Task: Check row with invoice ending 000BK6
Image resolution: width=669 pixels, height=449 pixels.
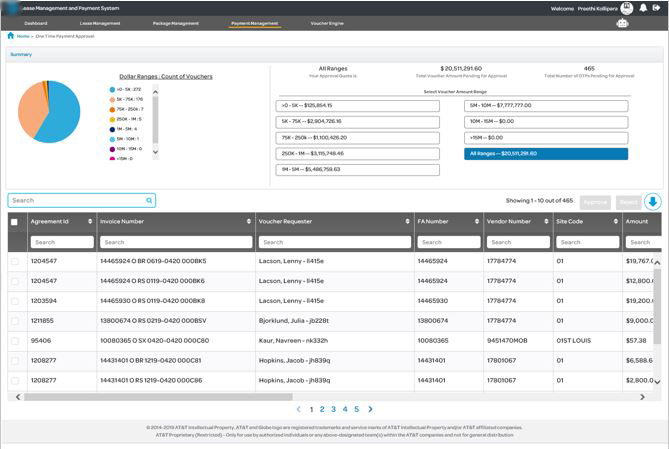Action: (15, 281)
